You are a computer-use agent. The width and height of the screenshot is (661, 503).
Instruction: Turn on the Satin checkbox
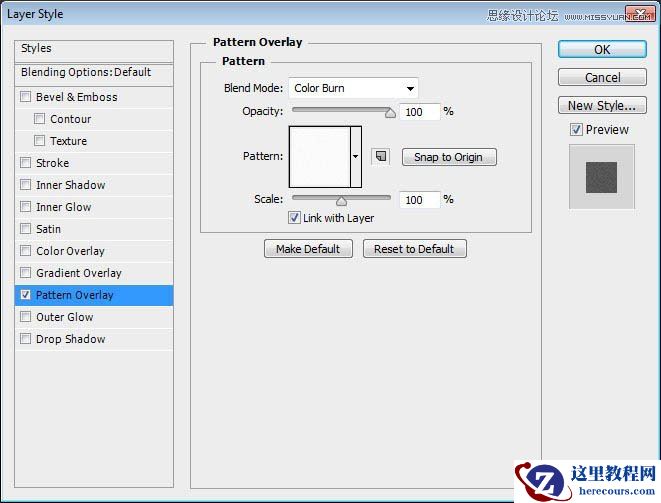click(x=26, y=229)
